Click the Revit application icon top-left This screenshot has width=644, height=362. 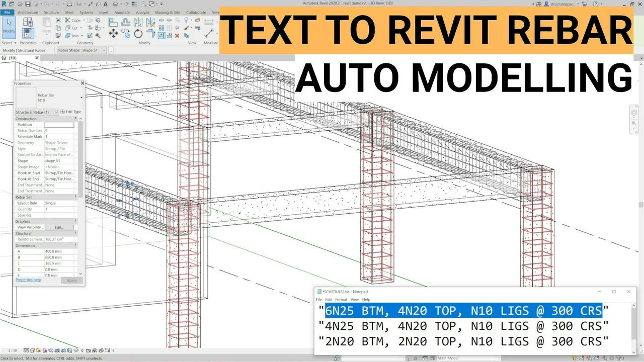[3, 4]
